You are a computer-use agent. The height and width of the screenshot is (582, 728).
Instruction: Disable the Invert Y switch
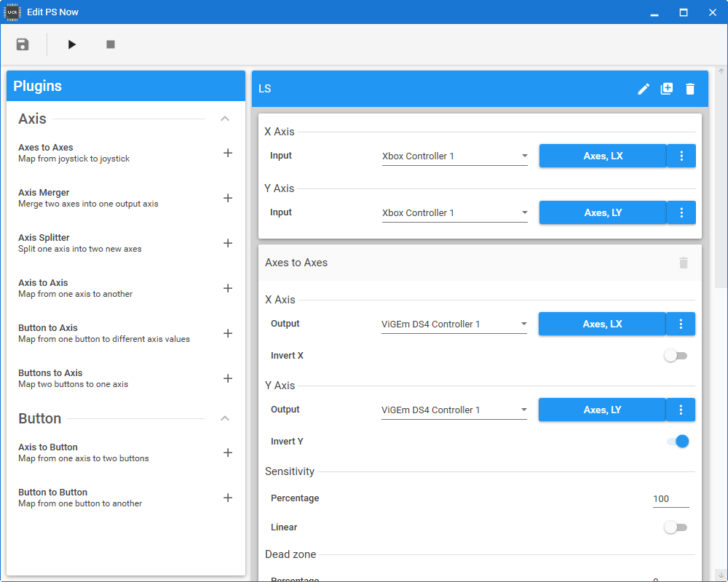point(678,442)
